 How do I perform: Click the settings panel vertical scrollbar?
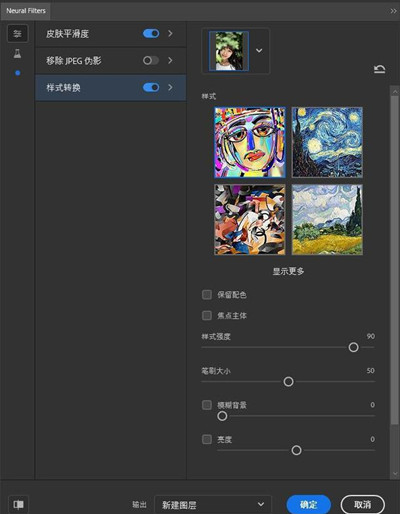[x=395, y=260]
